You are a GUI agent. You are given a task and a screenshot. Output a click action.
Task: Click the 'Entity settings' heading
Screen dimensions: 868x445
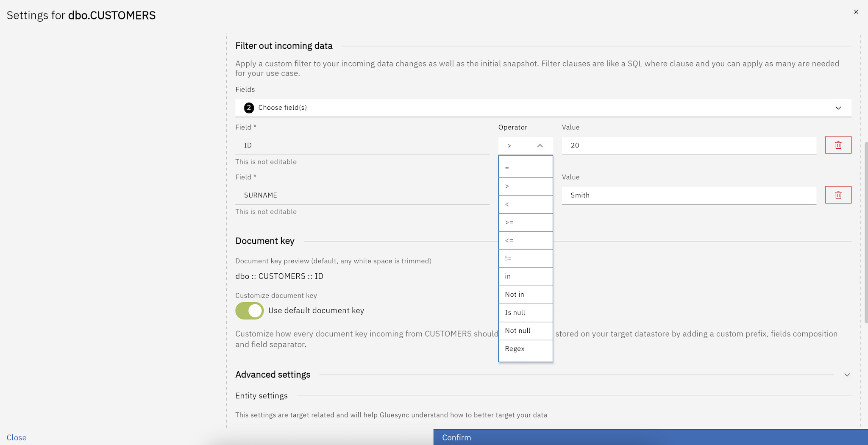tap(262, 396)
